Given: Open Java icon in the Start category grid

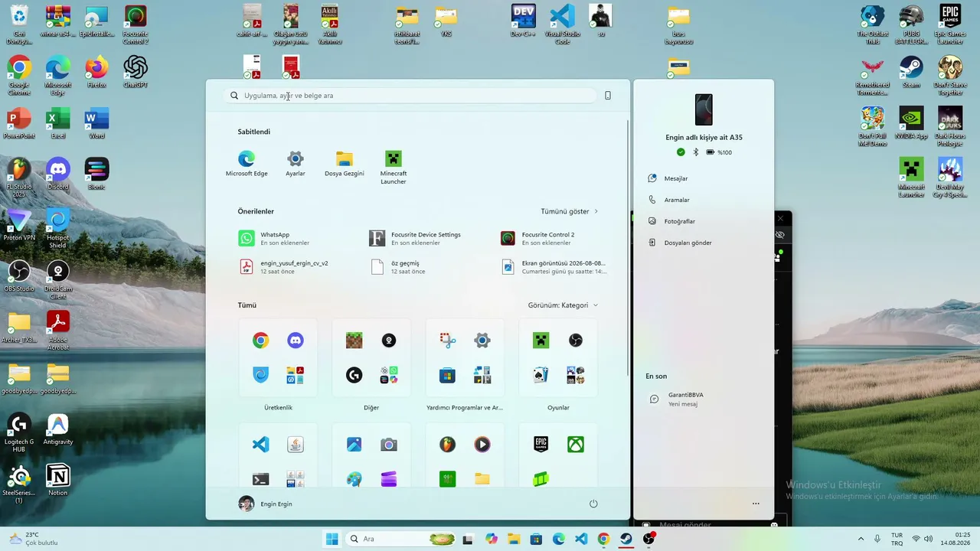Looking at the screenshot, I should coord(296,445).
